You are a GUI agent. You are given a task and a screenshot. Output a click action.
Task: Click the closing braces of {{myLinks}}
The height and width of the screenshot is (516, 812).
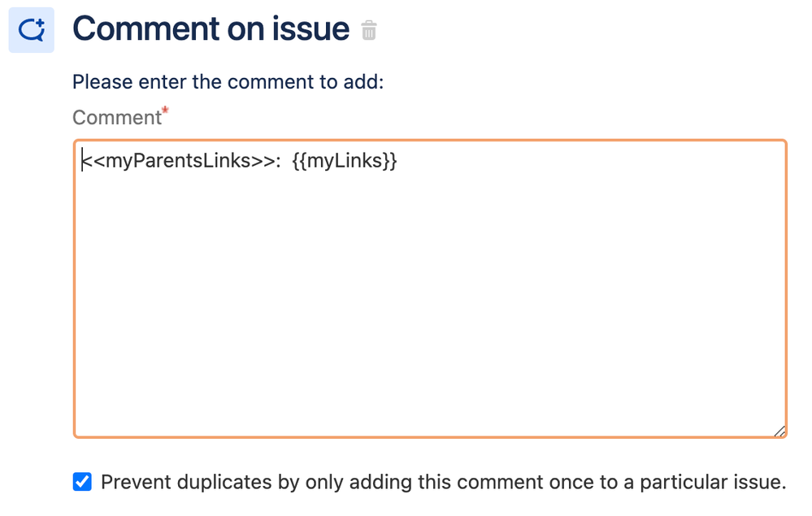[390, 160]
